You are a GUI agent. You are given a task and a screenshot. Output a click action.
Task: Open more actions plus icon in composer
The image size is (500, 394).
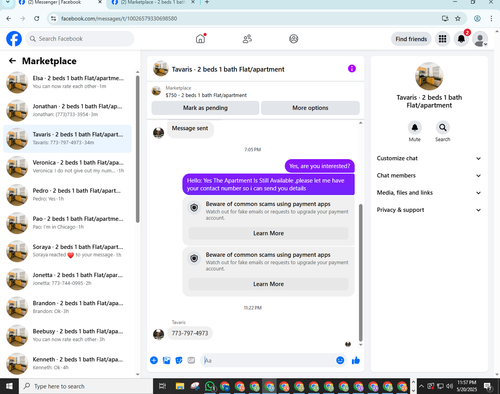154,360
